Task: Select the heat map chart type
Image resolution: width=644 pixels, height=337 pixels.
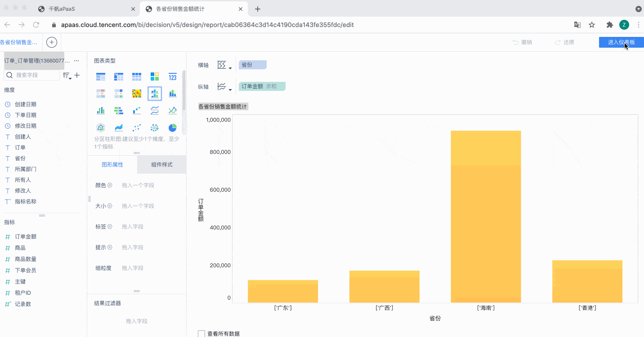Action: (x=137, y=94)
